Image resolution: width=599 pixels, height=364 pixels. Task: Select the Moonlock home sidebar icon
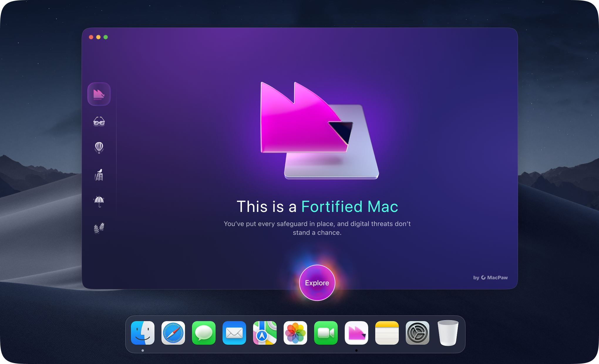point(99,94)
